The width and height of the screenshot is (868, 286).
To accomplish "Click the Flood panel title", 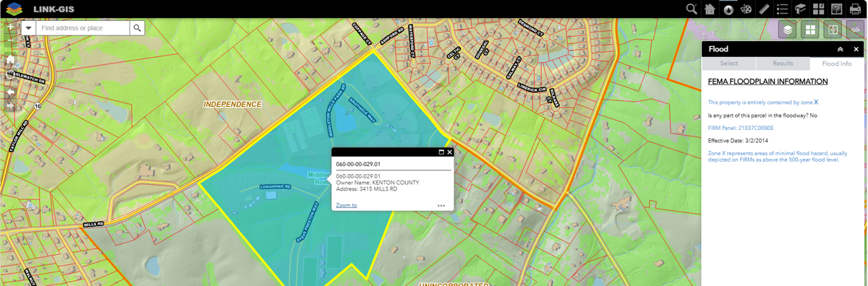I will click(718, 49).
